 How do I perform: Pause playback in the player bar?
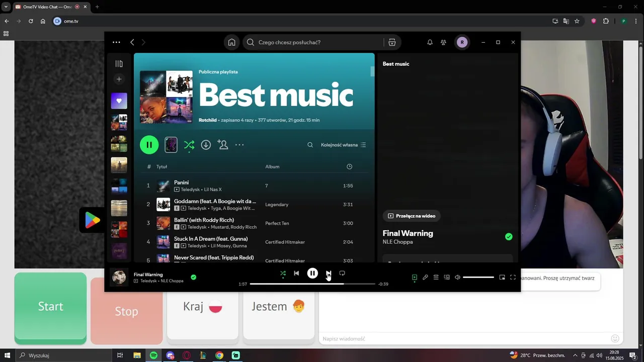(312, 274)
